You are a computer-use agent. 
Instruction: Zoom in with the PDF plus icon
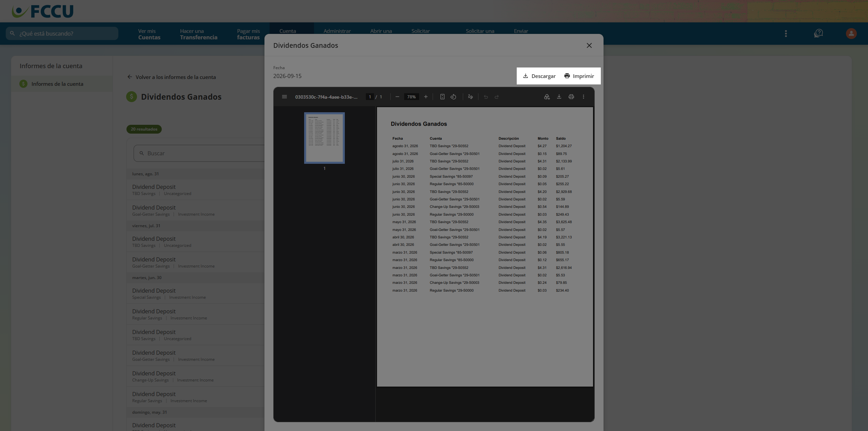pos(426,97)
